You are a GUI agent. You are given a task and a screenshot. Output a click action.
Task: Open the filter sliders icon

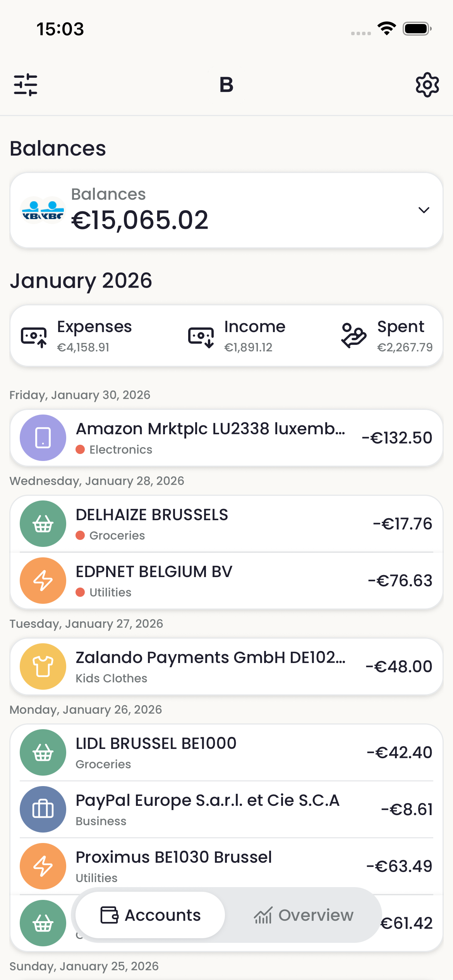pos(26,85)
